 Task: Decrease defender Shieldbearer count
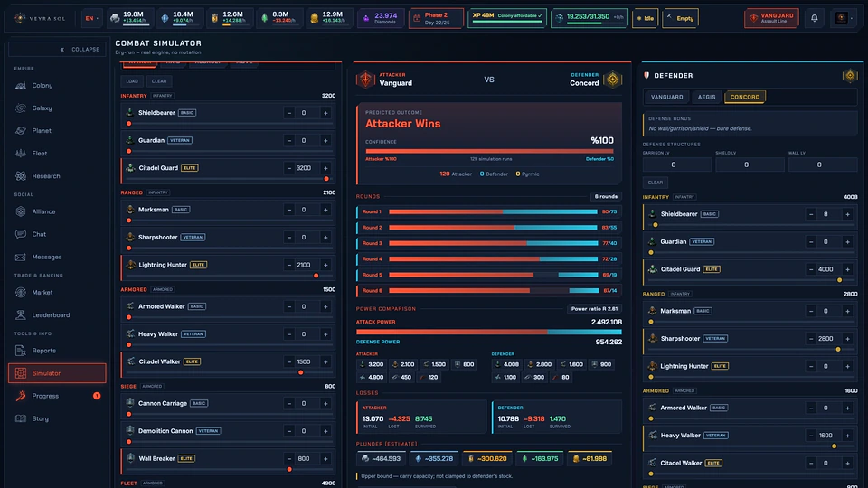[x=811, y=214]
